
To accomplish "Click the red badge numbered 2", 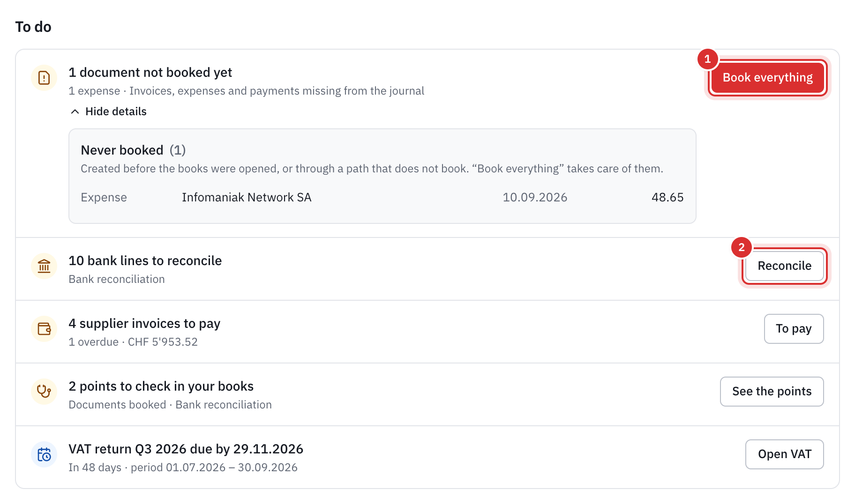I will click(x=741, y=247).
